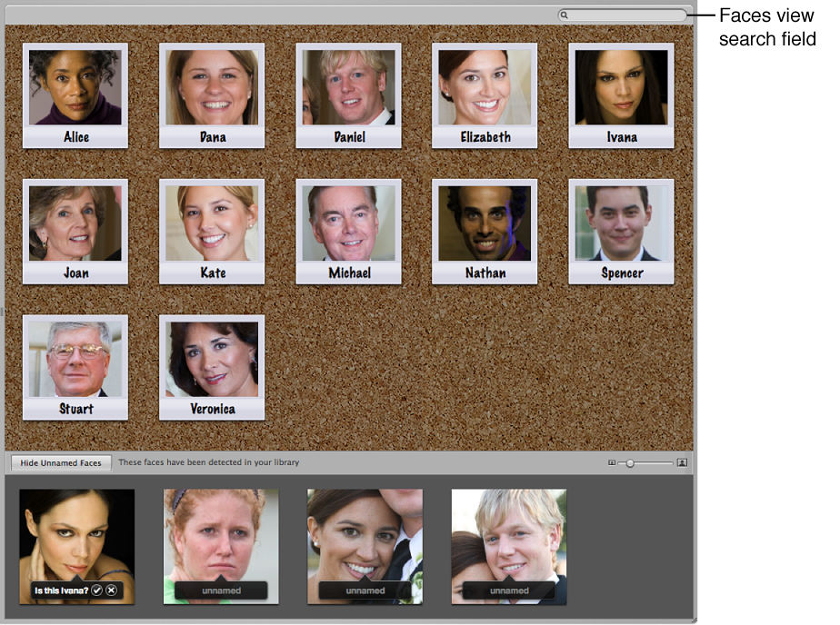Reject the "Is this Ivana?" suggestion with the X
The image size is (840, 625).
[x=111, y=590]
